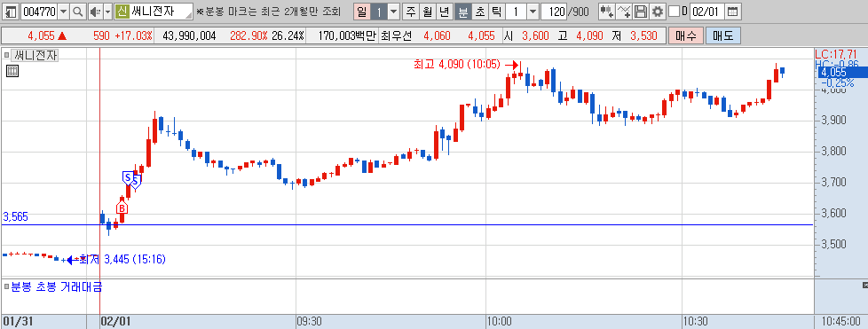The width and height of the screenshot is (868, 329).
Task: Select the 틱 tick period tab
Action: pos(497,11)
